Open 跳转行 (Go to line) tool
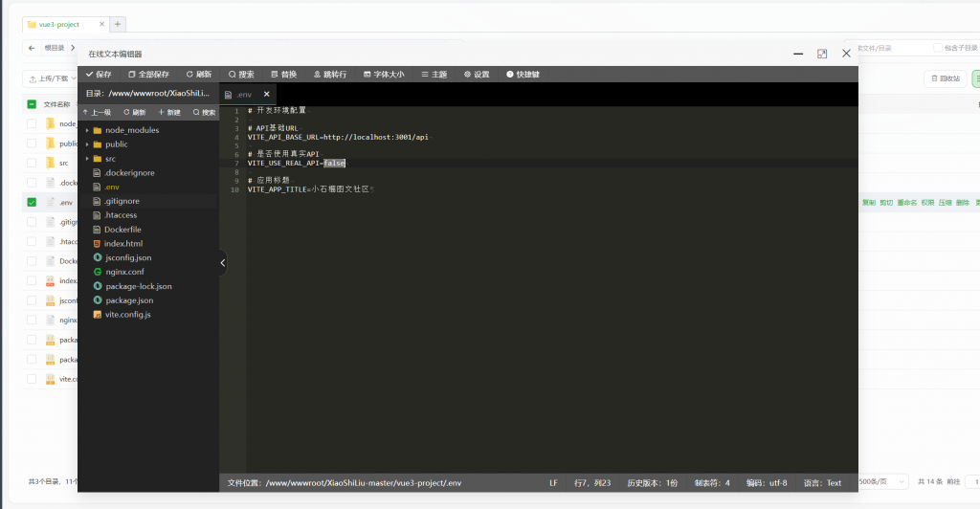 point(330,74)
